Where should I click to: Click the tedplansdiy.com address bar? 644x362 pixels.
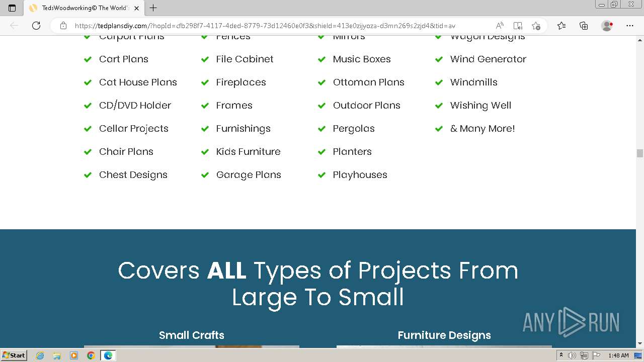(x=265, y=26)
